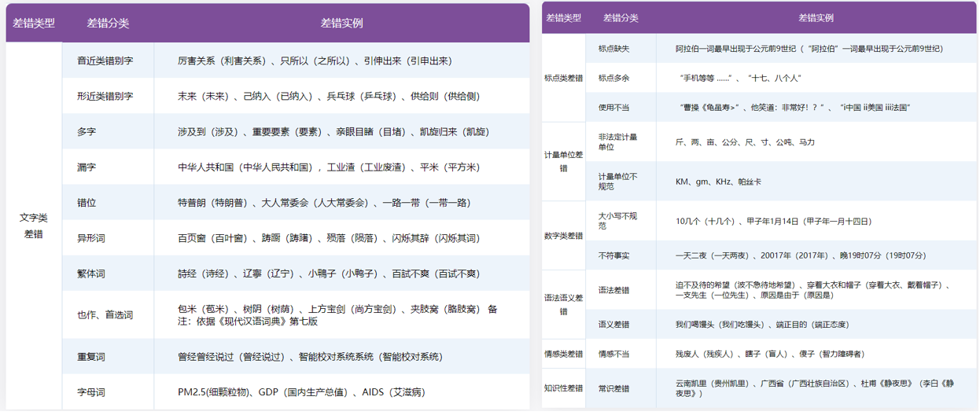This screenshot has height=415, width=980.
Task: Click the 计量单位不规范 category cell
Action: [x=618, y=182]
